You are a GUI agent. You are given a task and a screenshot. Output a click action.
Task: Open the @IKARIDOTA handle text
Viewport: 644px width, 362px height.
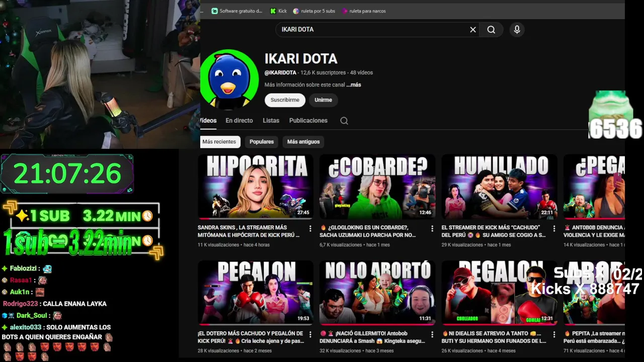coord(280,73)
